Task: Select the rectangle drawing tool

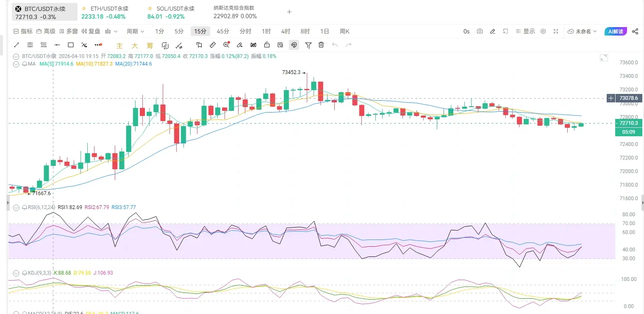Action: pos(71,45)
